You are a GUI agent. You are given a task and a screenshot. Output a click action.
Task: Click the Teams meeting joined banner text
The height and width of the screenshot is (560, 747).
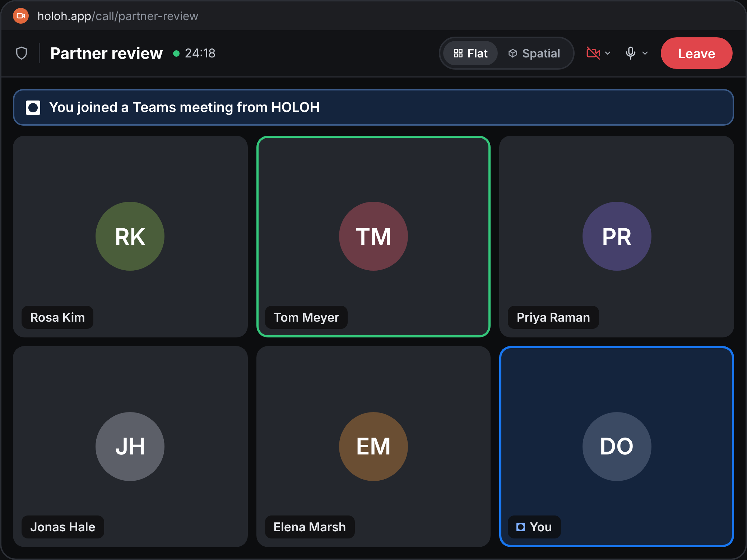click(184, 107)
